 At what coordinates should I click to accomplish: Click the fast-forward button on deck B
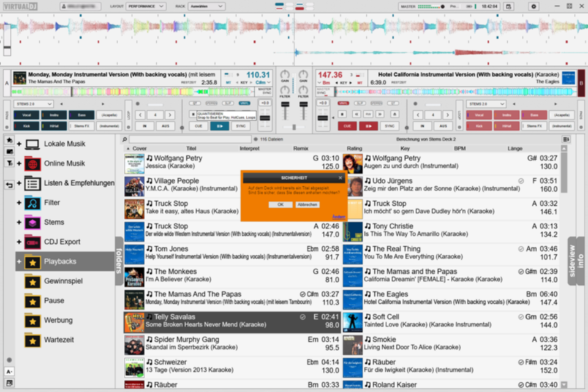click(x=380, y=114)
